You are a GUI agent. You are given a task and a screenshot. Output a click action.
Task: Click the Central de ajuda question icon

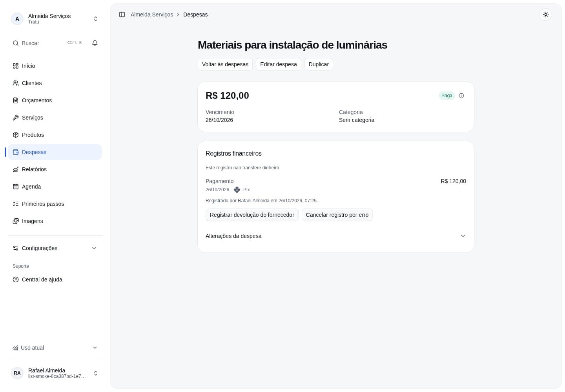coord(16,279)
